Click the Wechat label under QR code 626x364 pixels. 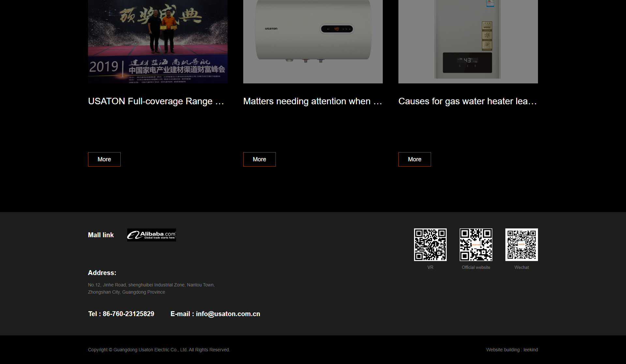pos(521,267)
